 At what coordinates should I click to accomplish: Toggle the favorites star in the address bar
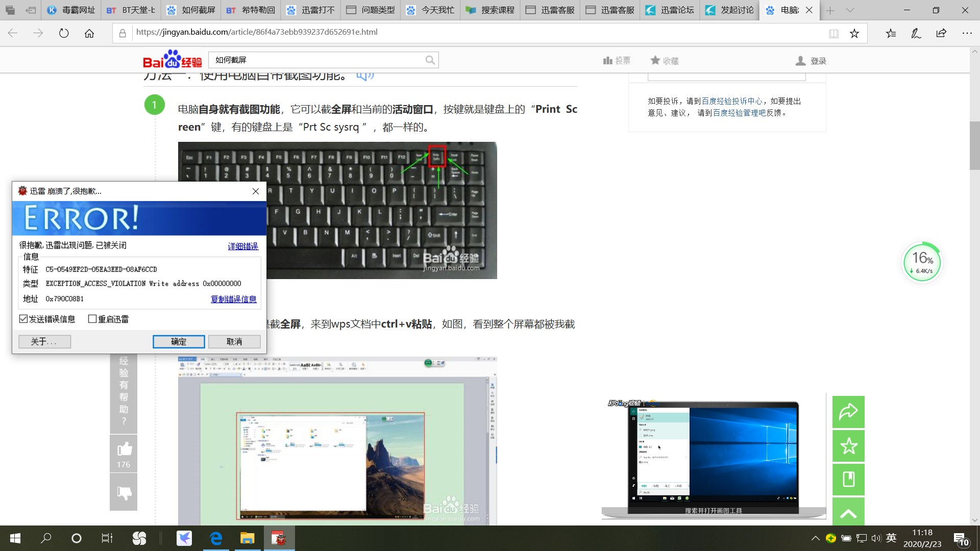854,33
